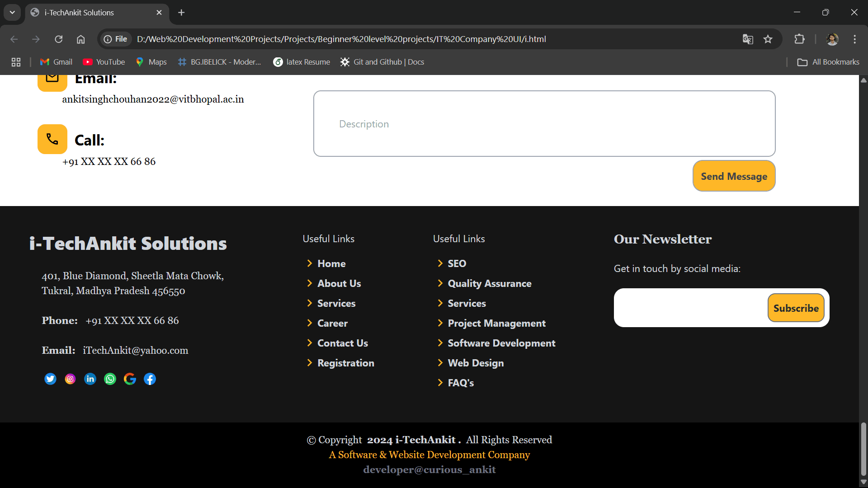Click the Twitter social icon in footer

pos(50,379)
